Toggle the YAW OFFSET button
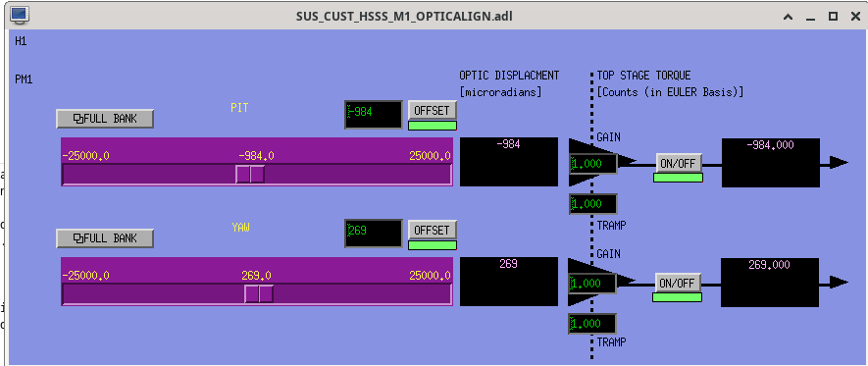This screenshot has height=366, width=868. click(x=433, y=230)
